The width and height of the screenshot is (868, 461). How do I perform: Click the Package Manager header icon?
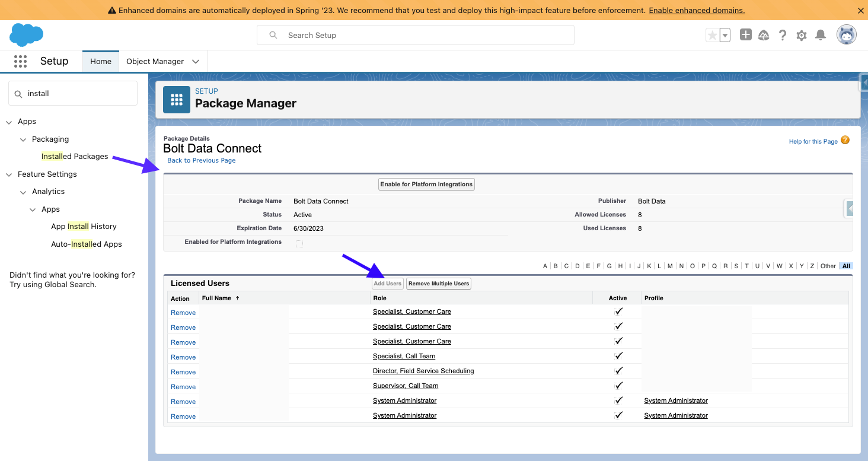[x=177, y=99]
